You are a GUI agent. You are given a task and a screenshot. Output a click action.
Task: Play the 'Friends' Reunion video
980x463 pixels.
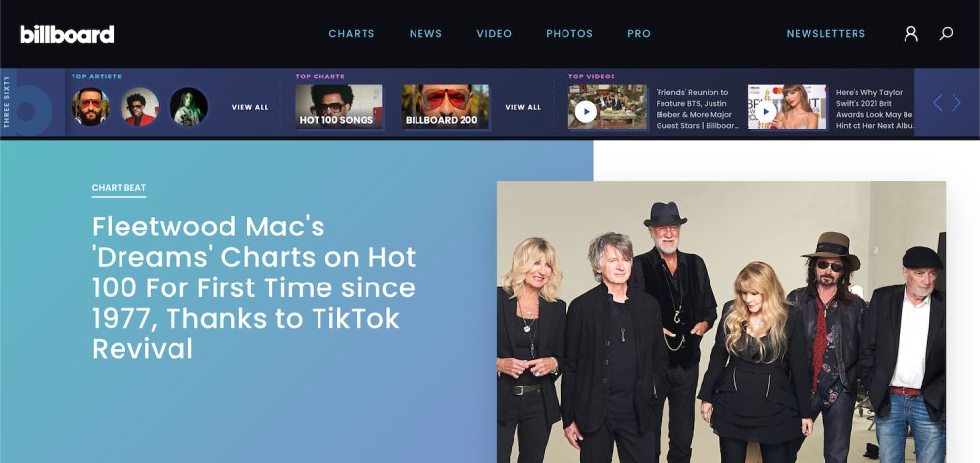click(x=586, y=112)
